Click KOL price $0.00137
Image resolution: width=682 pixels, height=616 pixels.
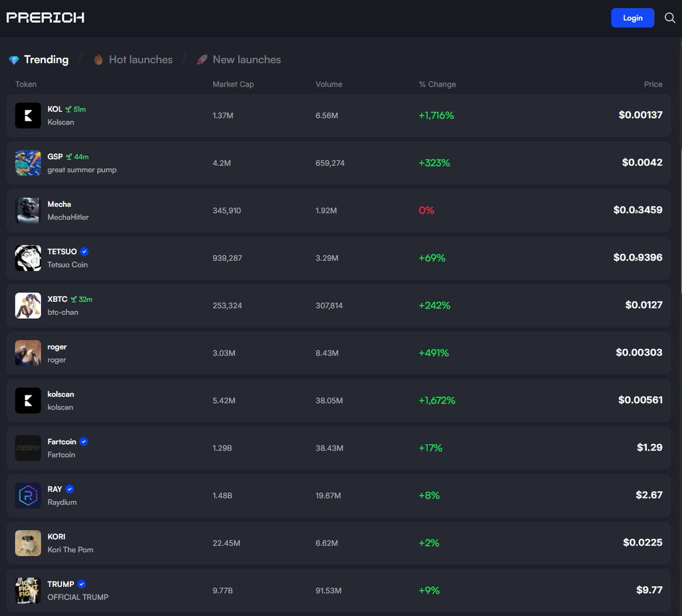coord(641,115)
